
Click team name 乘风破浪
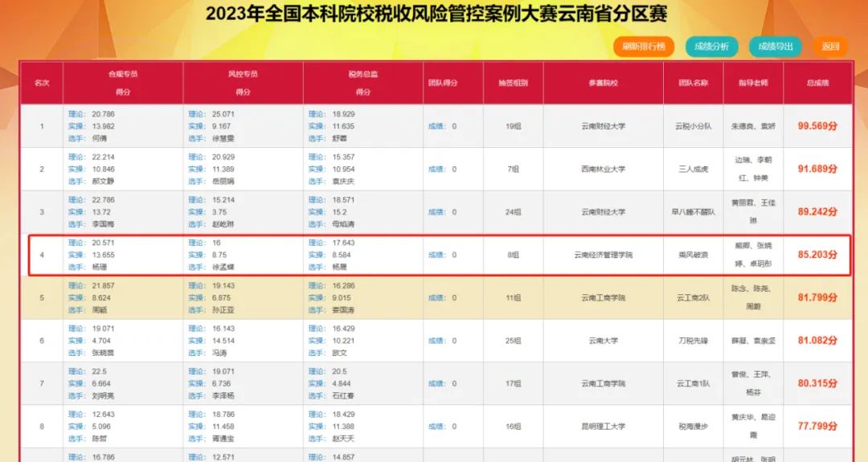tap(694, 255)
